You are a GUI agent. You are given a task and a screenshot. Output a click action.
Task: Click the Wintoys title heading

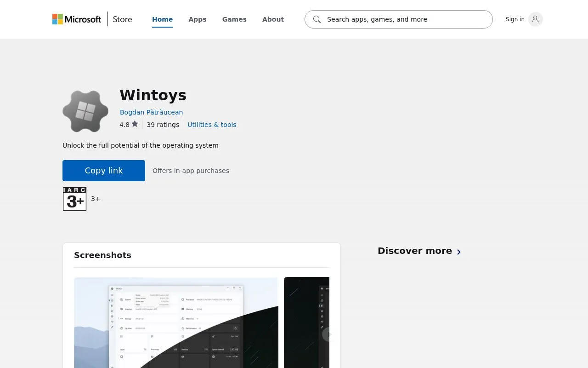(153, 95)
